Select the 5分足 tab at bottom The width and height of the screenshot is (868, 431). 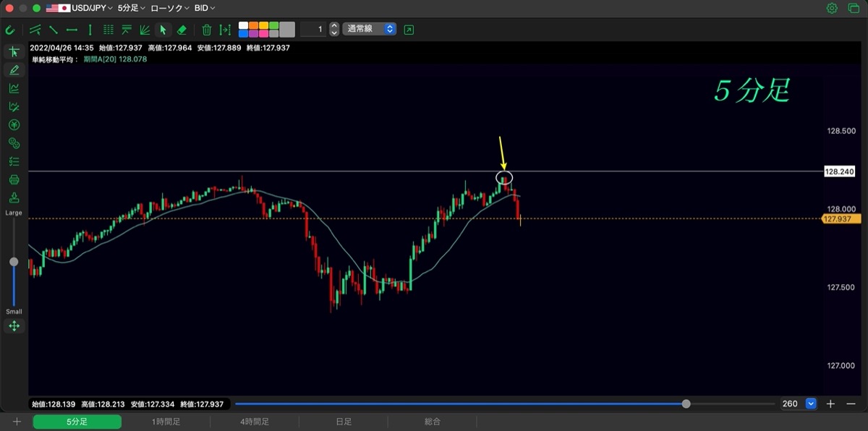pos(77,422)
